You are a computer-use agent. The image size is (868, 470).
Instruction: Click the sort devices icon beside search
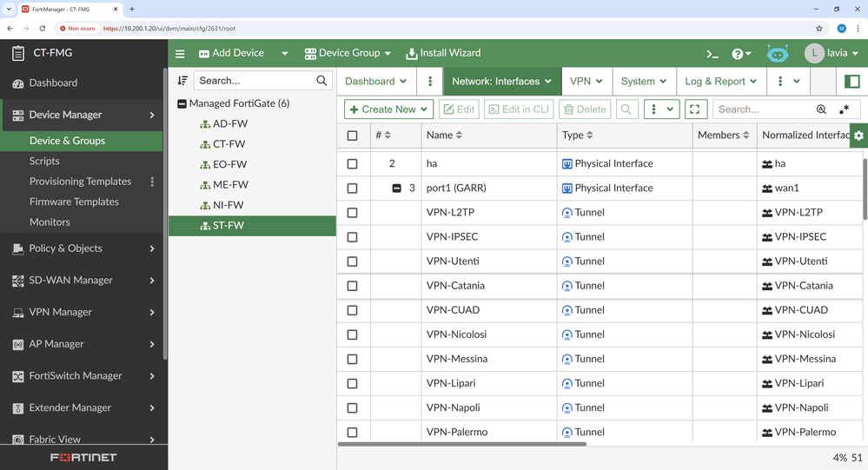click(x=182, y=81)
